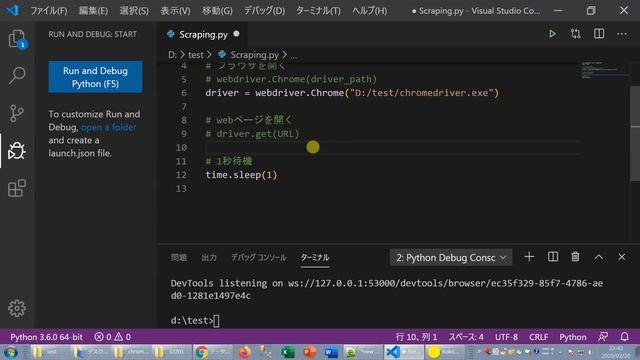Open the Explorer view in the activity bar
Image resolution: width=640 pixels, height=360 pixels.
[x=17, y=39]
